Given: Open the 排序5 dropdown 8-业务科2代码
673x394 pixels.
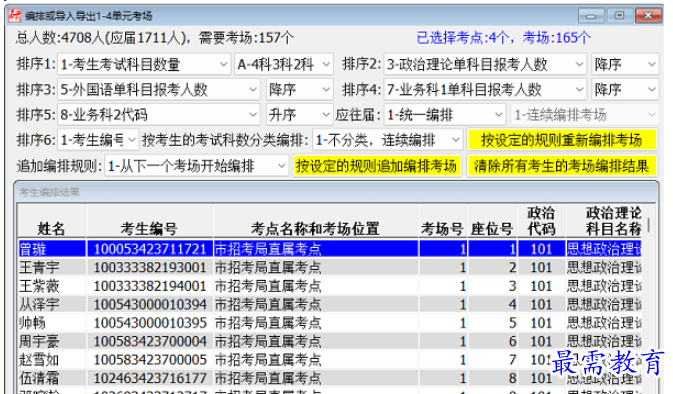Looking at the screenshot, I should pos(158,115).
